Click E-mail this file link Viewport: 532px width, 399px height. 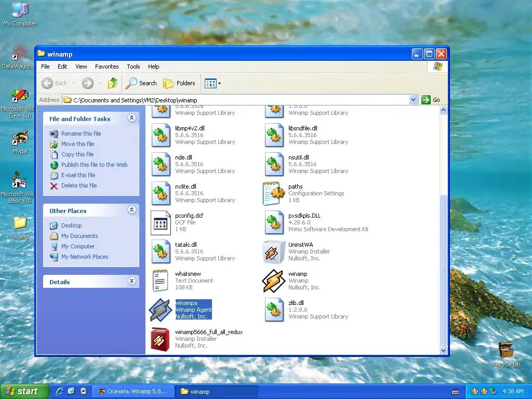(78, 175)
